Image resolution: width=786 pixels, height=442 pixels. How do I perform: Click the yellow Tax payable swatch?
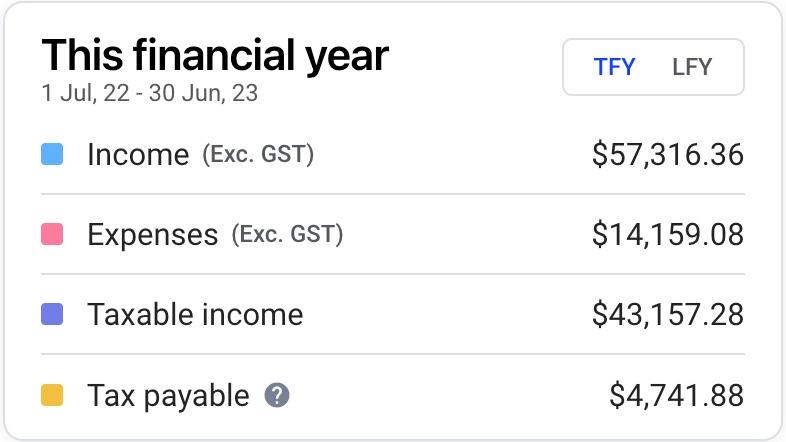click(x=52, y=395)
